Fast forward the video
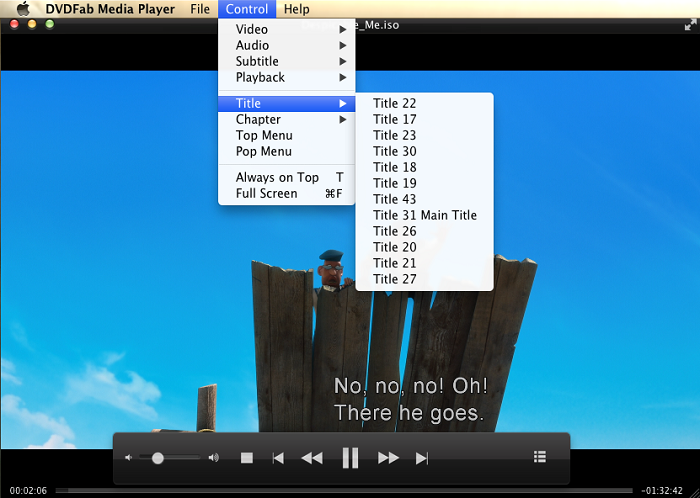 (x=388, y=458)
